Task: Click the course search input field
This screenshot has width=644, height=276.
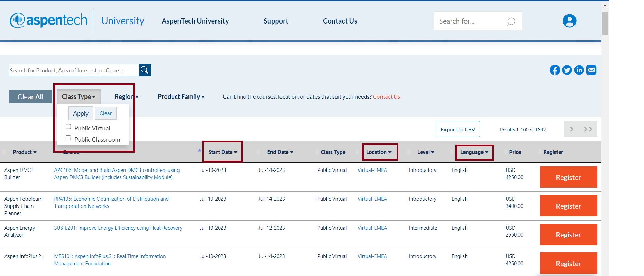Action: [73, 70]
